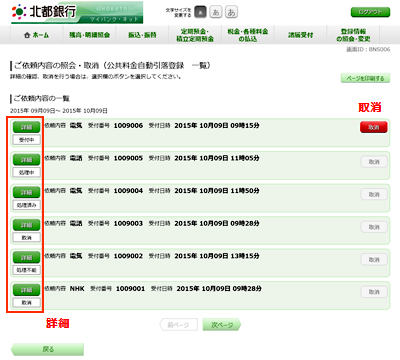400x360 pixels.
Task: Click greyed 取消 button for request 1009001
Action: point(374,292)
